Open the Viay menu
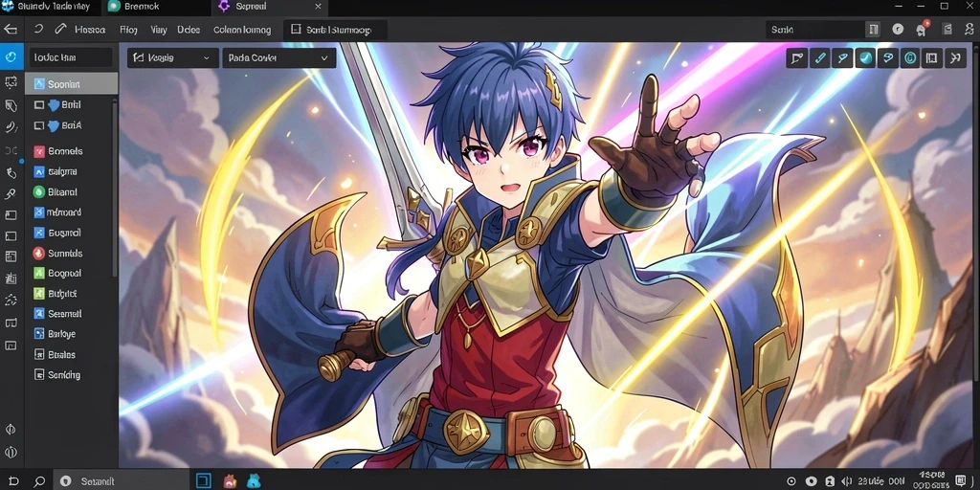980x490 pixels. 158,30
